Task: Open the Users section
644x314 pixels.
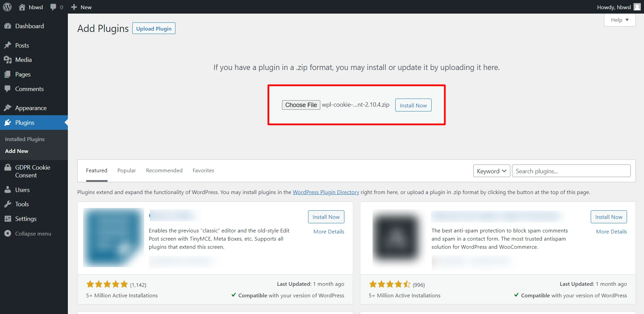Action: click(x=22, y=190)
